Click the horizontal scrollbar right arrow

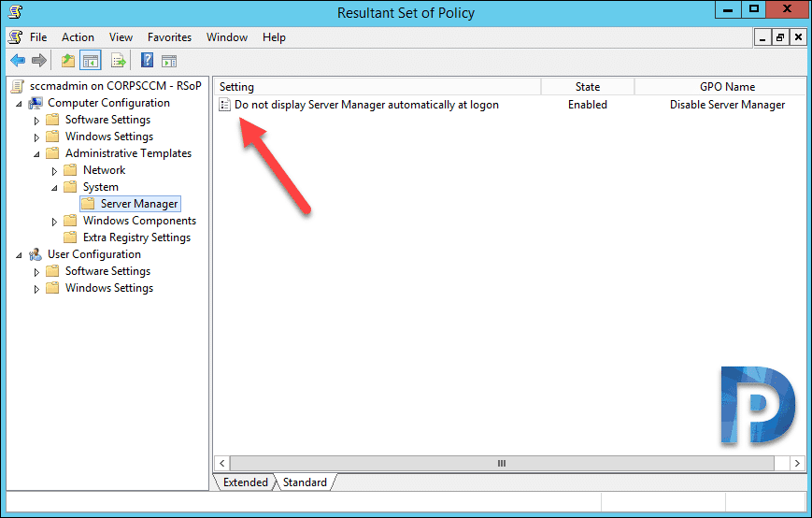(797, 463)
